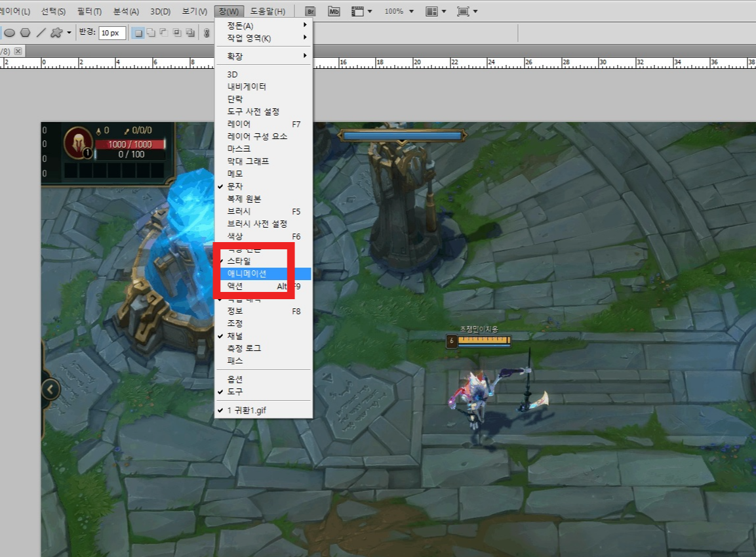Select 레이어 F7 menu entry

[264, 124]
